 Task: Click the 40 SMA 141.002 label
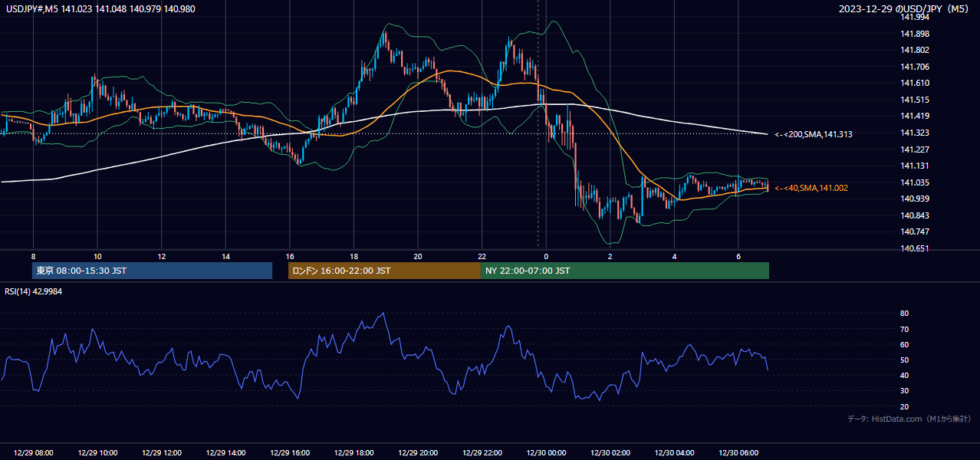pos(811,188)
